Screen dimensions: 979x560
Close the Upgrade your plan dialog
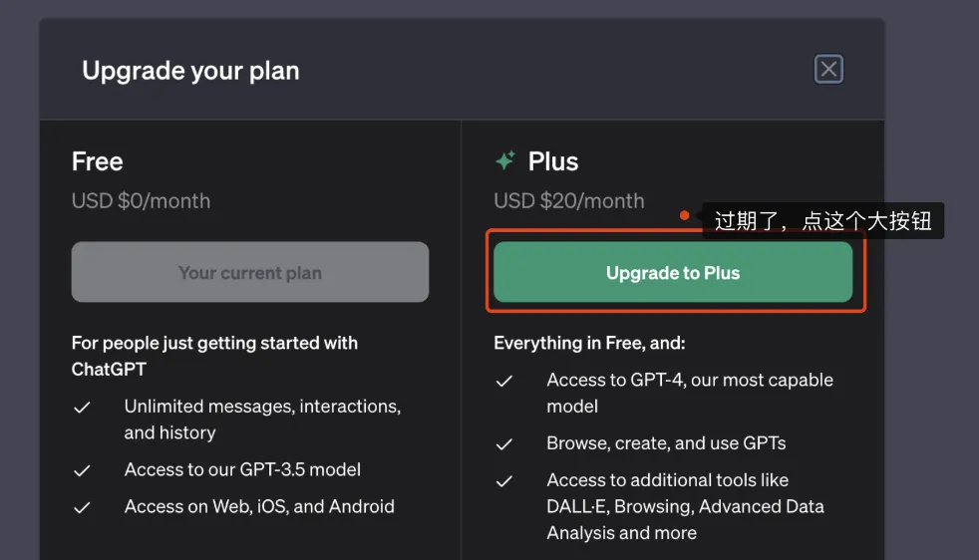pos(828,69)
